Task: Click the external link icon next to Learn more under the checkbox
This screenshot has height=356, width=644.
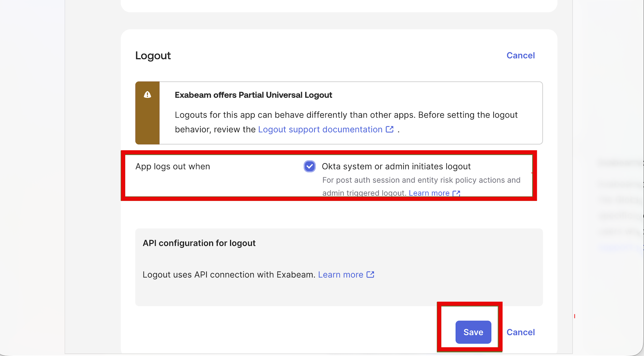Action: (x=456, y=193)
